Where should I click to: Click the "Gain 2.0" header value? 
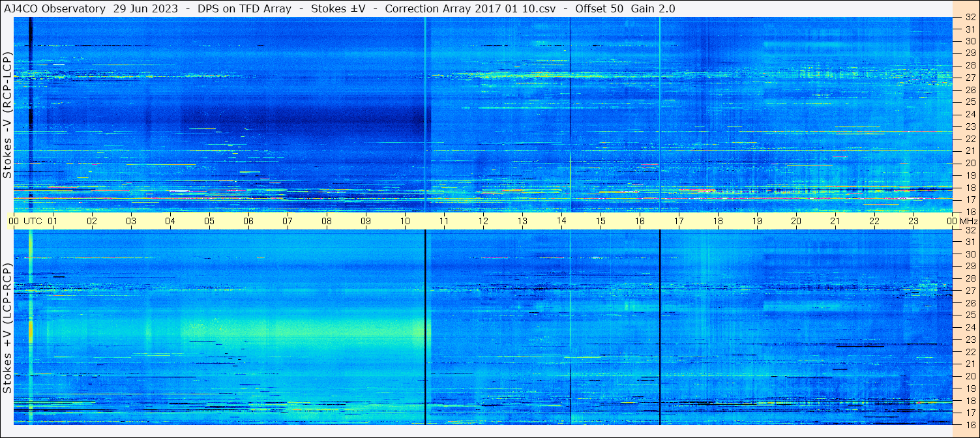(x=653, y=8)
